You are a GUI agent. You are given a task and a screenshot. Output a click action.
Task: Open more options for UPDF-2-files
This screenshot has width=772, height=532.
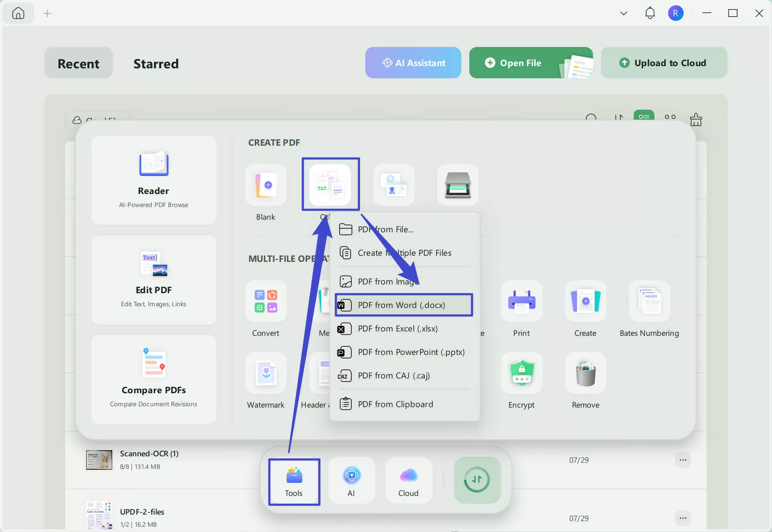tap(683, 518)
